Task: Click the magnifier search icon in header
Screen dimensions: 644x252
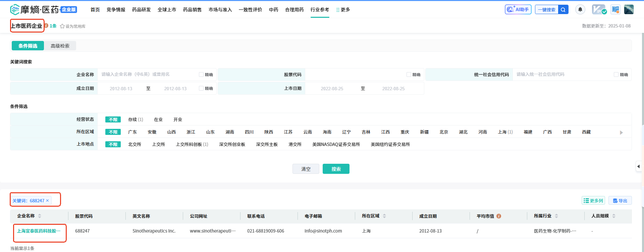Action: [563, 10]
